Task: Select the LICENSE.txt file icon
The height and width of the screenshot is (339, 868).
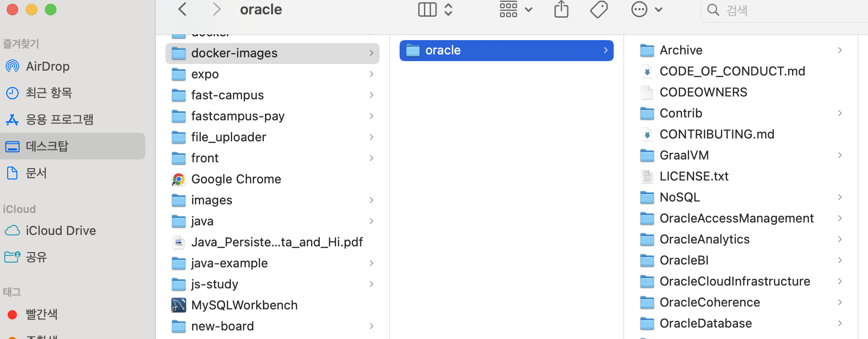Action: [x=647, y=176]
